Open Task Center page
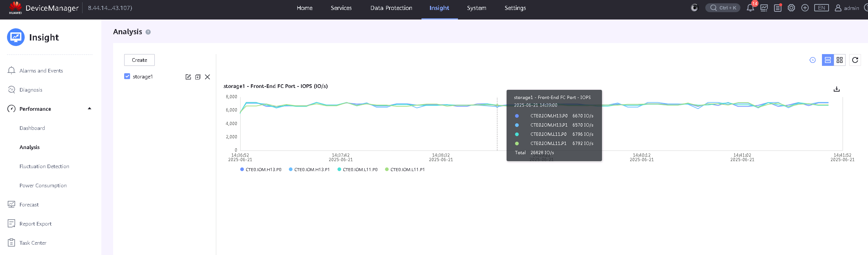Viewport: 868px width, 255px height. [33, 243]
